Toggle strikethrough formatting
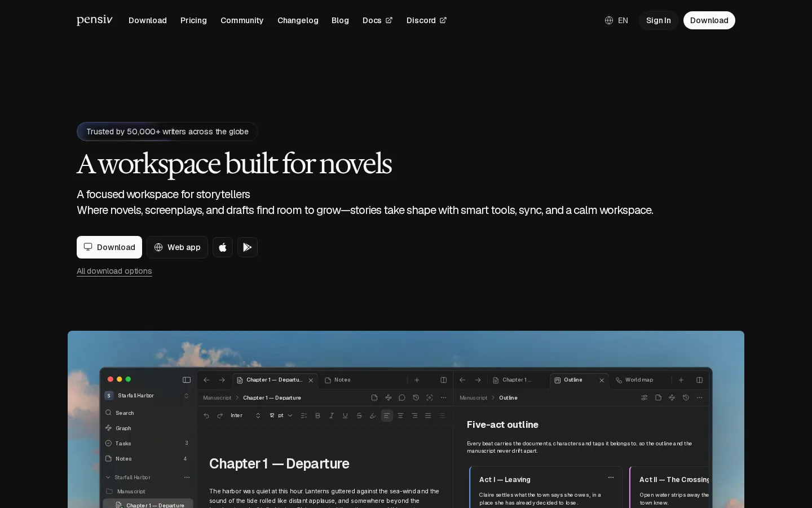The width and height of the screenshot is (812, 508). click(x=359, y=415)
